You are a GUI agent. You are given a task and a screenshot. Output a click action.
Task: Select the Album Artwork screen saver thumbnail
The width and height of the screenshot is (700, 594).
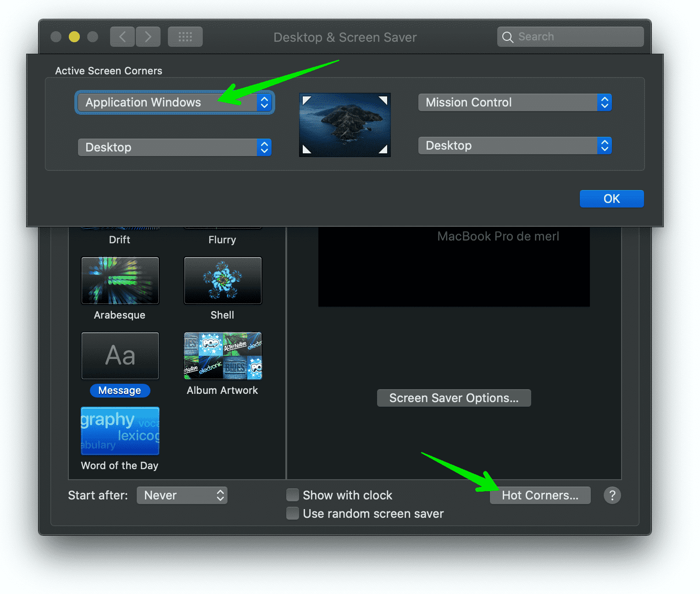tap(223, 356)
